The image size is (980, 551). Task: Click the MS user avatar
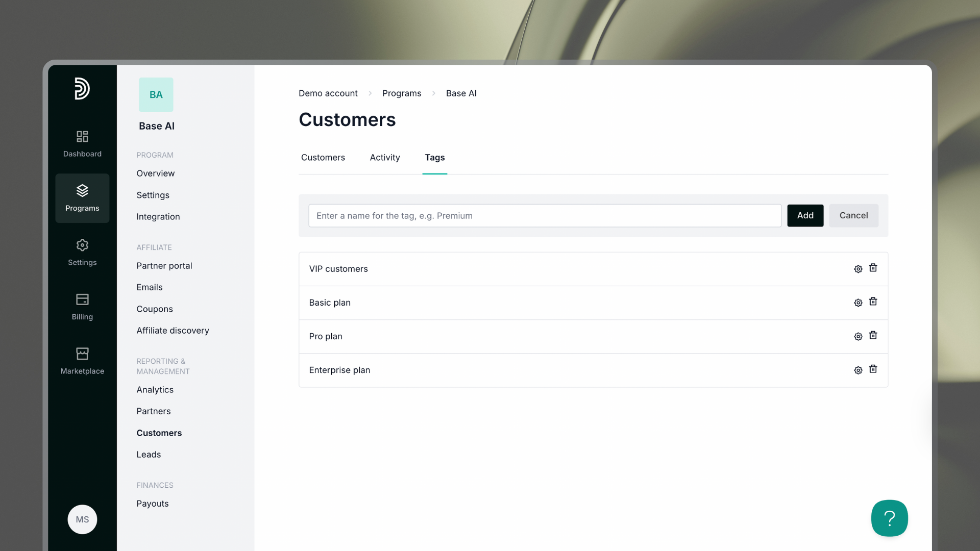(x=82, y=519)
